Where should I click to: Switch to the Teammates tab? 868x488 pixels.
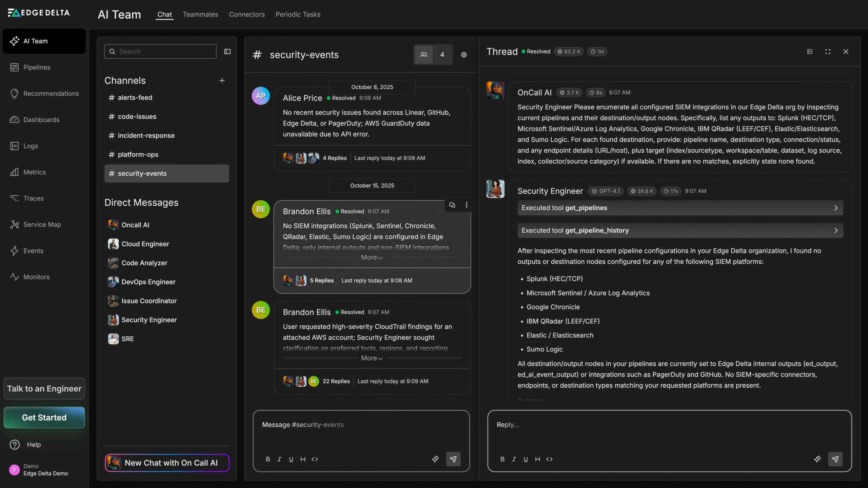[200, 14]
